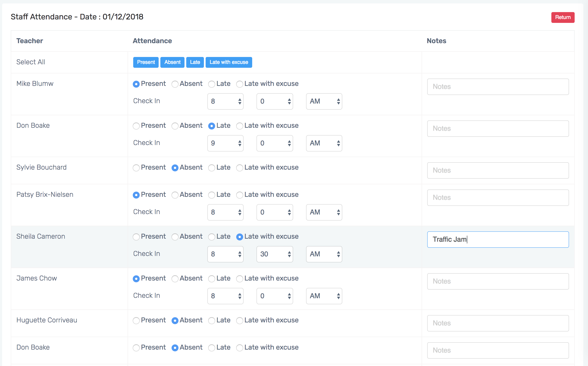Set Huguette Corriveau to Present
This screenshot has width=588, height=366.
click(136, 320)
